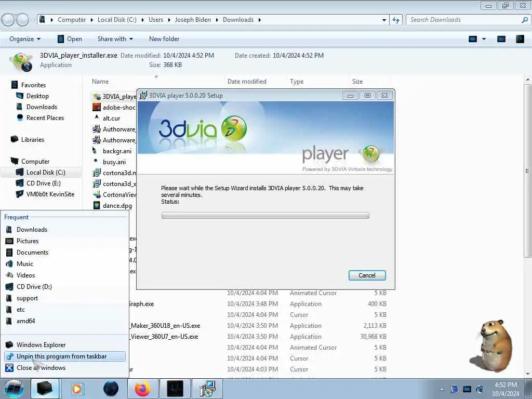Click the taskbar clock showing 4:52 PM
Image resolution: width=532 pixels, height=399 pixels.
point(506,389)
